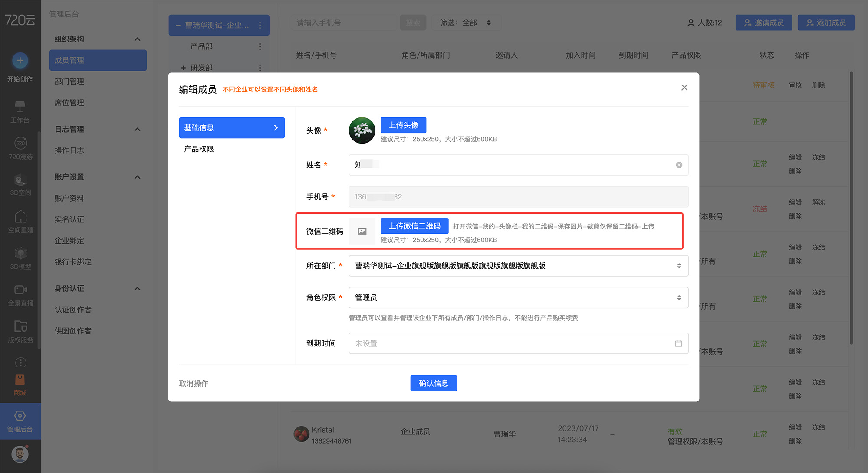Clear the 姓名 field with the x icon
This screenshot has height=473, width=868.
(679, 165)
